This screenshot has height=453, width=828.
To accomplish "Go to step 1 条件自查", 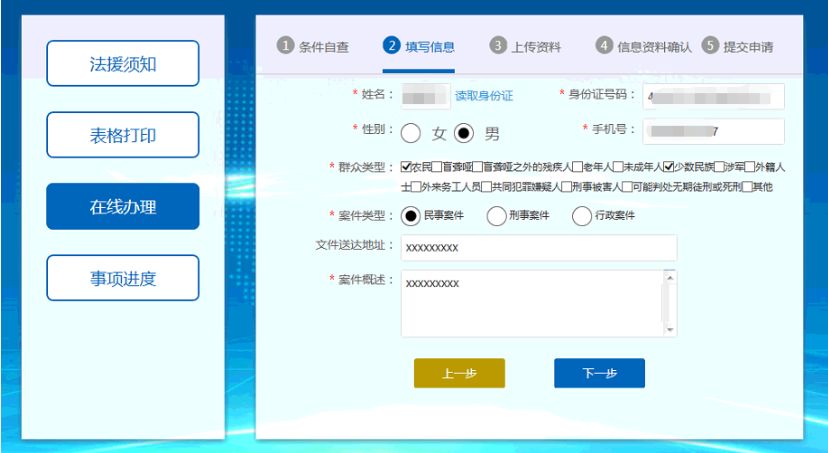I will pos(313,46).
